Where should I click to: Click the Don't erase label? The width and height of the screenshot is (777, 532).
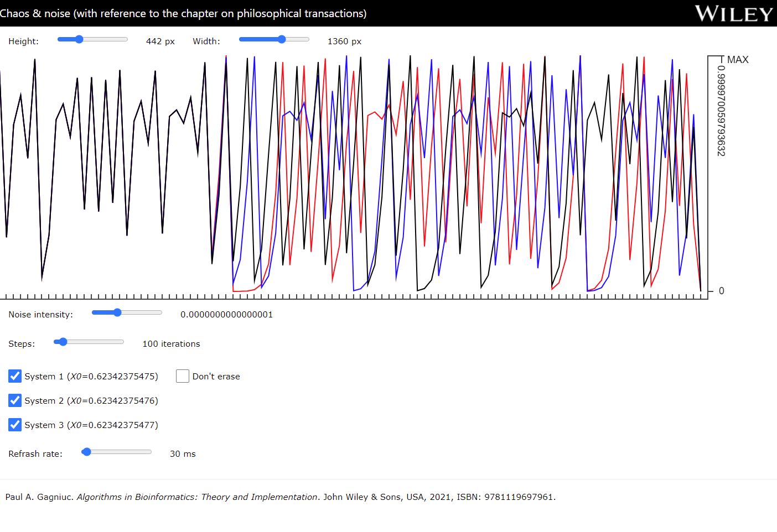tap(216, 377)
